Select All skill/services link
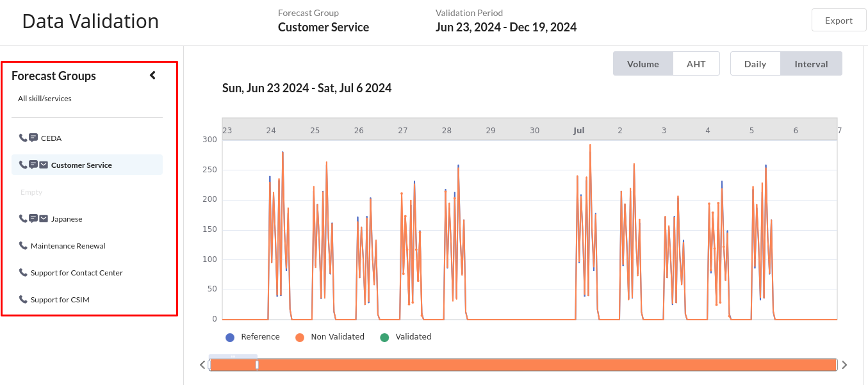 coord(45,99)
